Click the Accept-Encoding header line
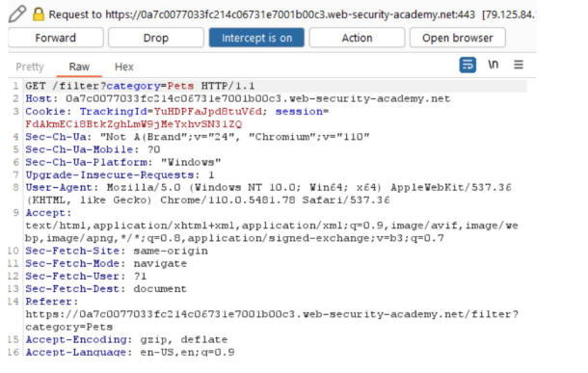This screenshot has height=373, width=588. (x=126, y=339)
